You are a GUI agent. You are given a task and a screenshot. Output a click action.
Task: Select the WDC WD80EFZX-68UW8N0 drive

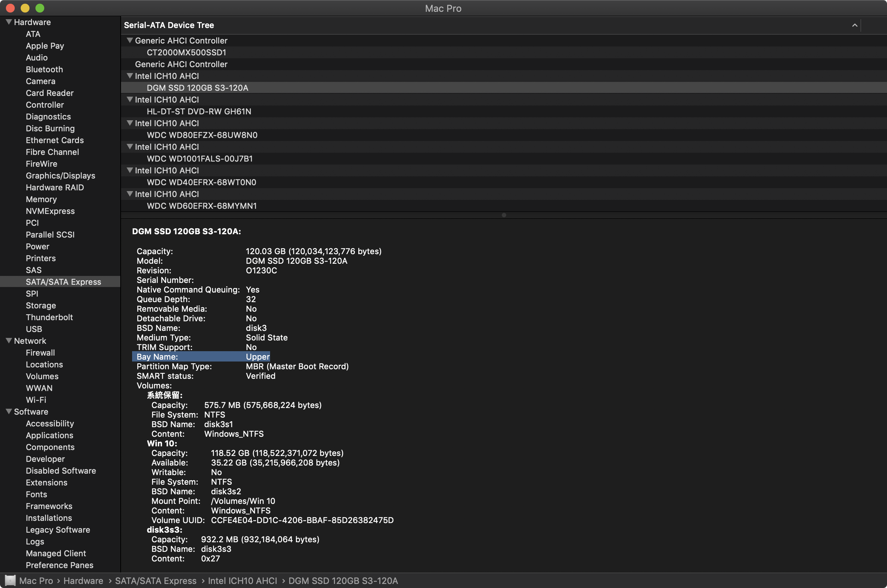[504, 135]
